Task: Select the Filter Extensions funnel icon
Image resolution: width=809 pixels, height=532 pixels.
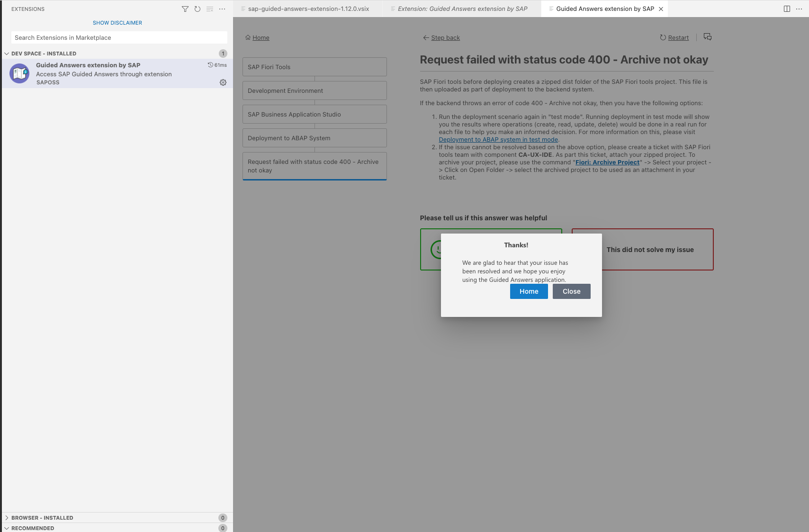Action: pos(185,9)
